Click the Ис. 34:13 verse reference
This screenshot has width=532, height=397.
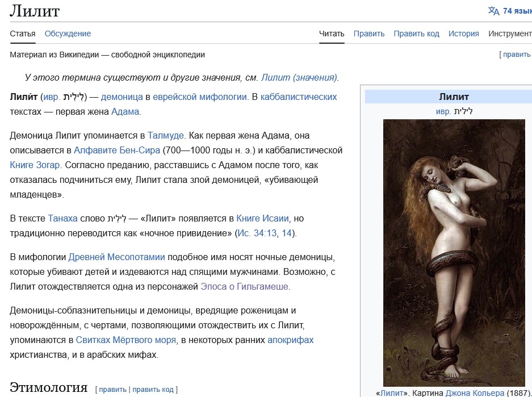[x=257, y=233]
